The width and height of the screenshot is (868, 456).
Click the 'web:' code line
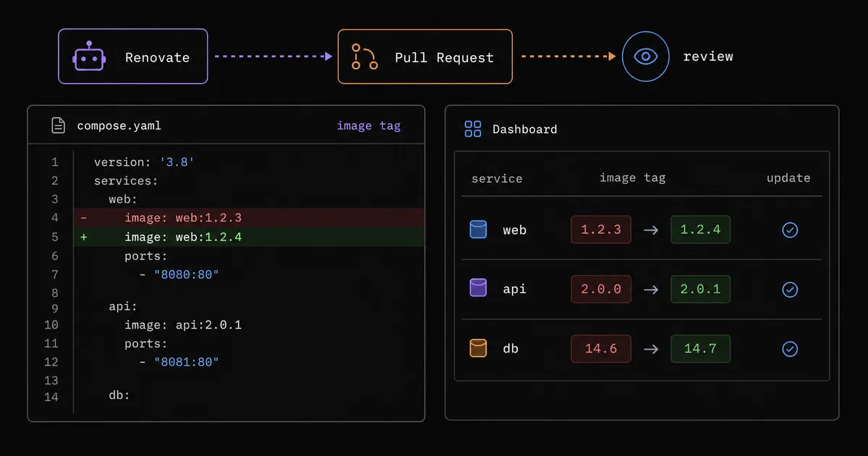point(123,199)
